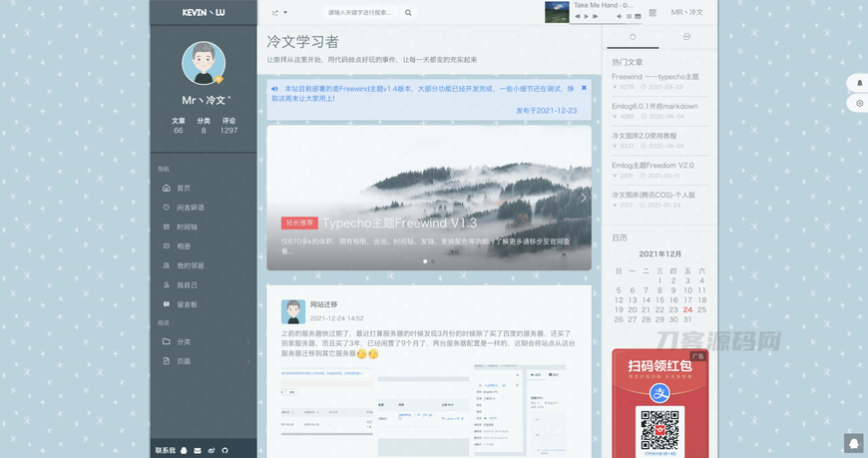Click the QQ contact icon in sidebar footer
Image resolution: width=868 pixels, height=458 pixels.
point(185,450)
